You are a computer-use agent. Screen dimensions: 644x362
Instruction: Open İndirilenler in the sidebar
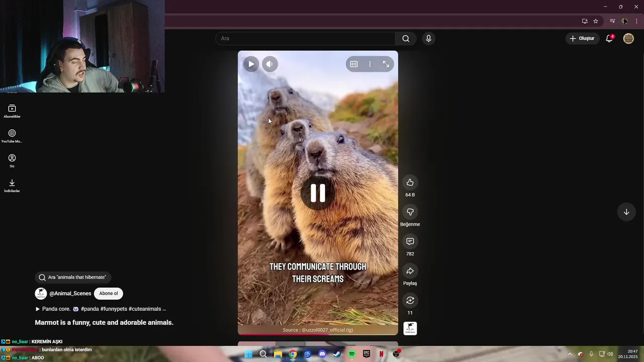point(12,186)
